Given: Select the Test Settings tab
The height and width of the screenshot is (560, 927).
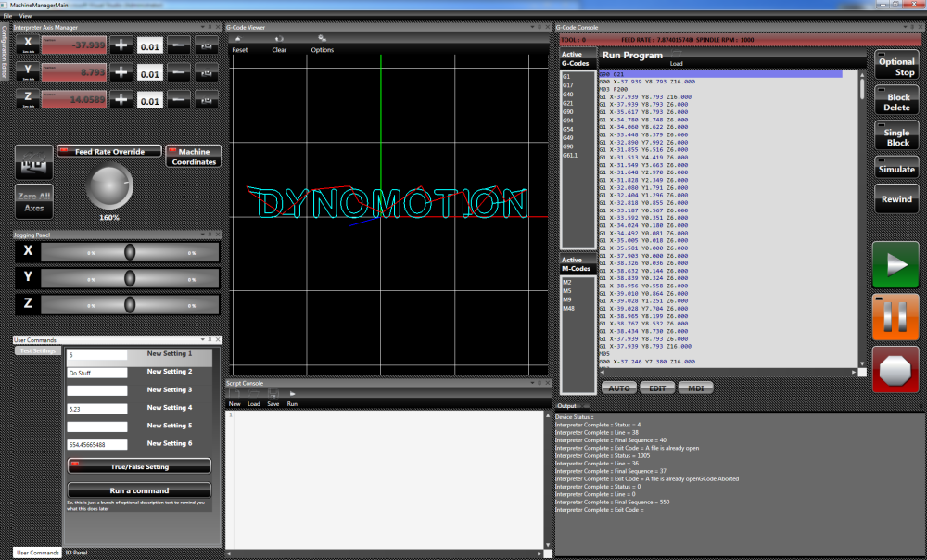Looking at the screenshot, I should click(x=37, y=351).
